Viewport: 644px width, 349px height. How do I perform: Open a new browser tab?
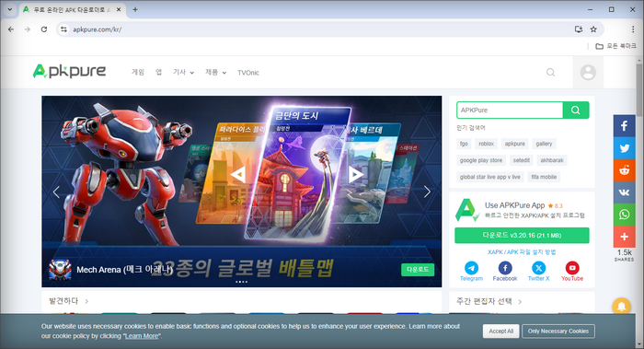coord(135,9)
